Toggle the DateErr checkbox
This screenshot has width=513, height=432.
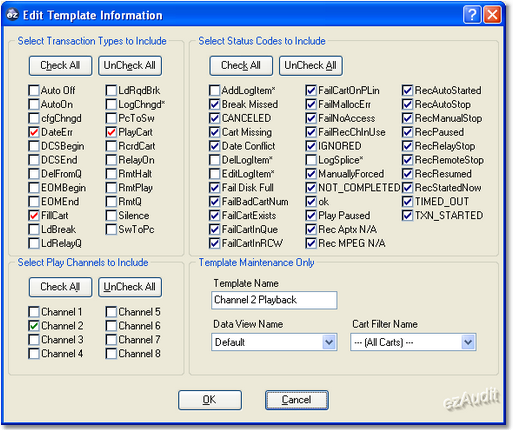coord(34,132)
